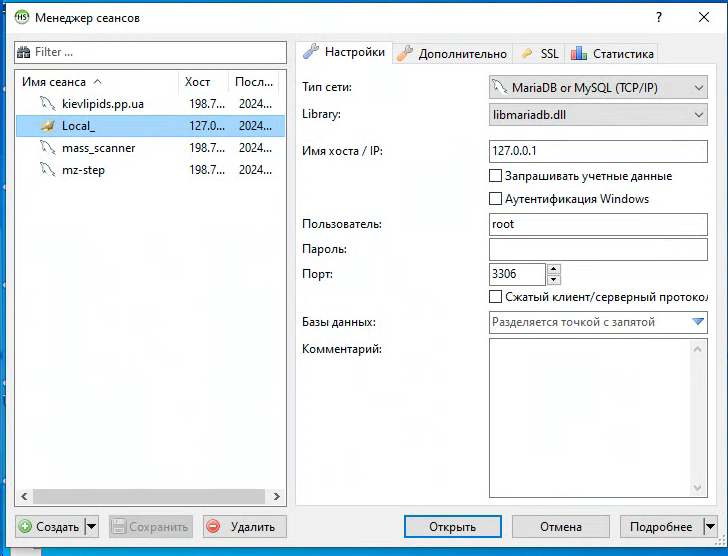Toggle Аутентификация Windows checkbox
728x556 pixels.
(495, 199)
